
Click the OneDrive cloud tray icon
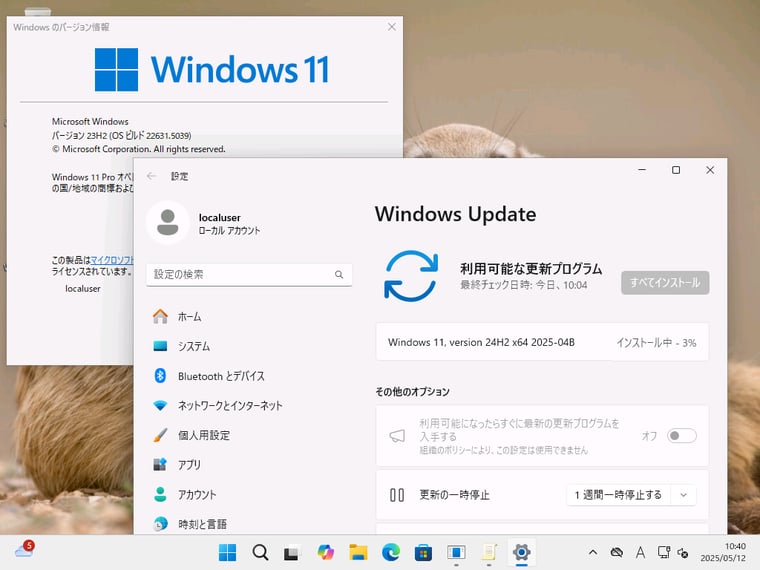pos(617,552)
